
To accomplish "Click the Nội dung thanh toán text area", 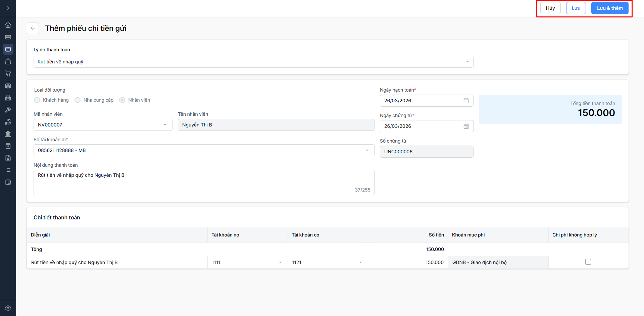I will coord(204,182).
